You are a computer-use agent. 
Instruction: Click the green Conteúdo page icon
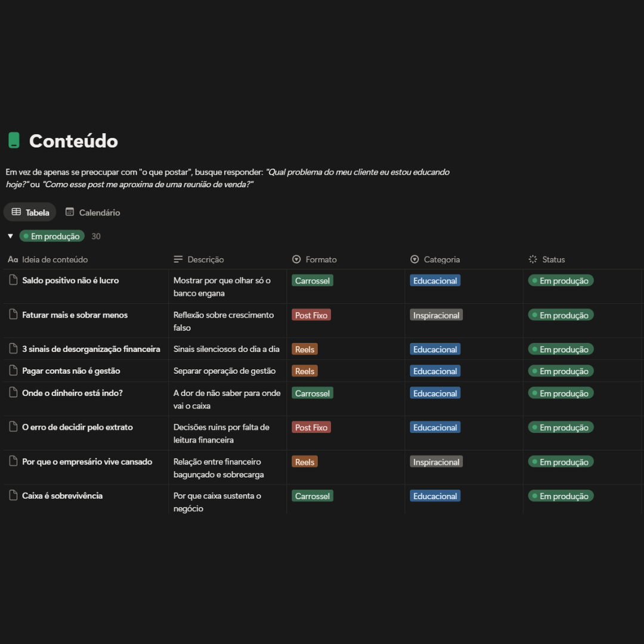pos(14,141)
